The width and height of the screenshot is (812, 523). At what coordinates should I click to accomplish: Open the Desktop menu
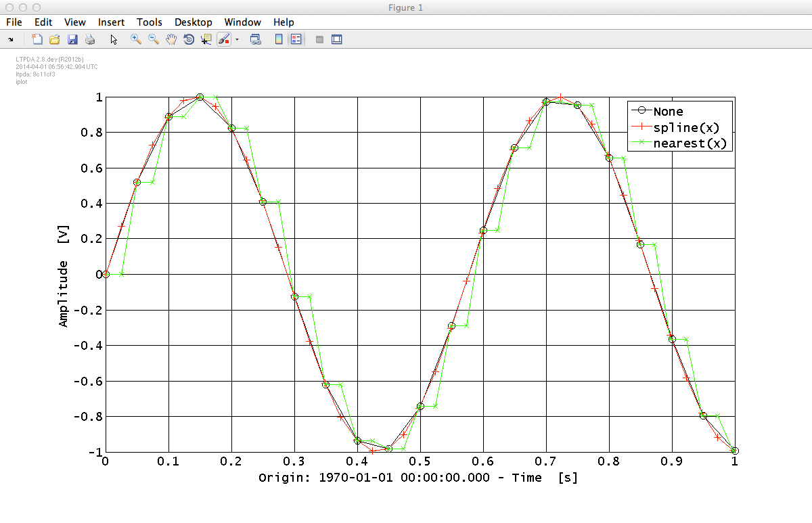tap(194, 22)
